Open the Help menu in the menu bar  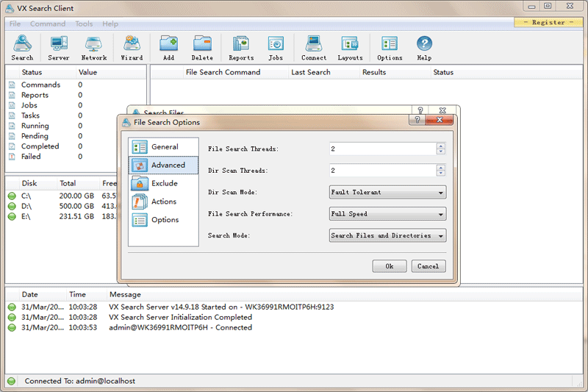tap(110, 24)
